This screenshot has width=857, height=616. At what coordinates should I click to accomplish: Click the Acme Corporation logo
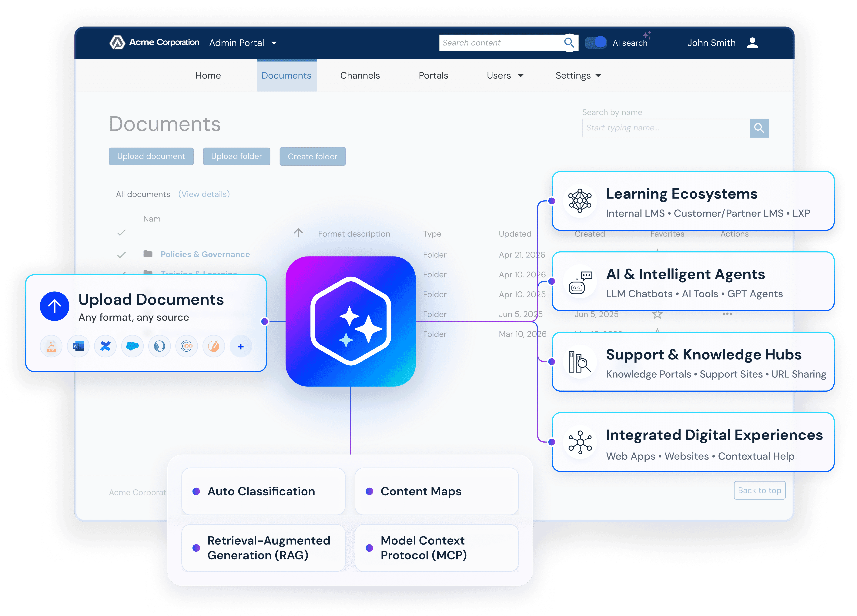coord(155,42)
